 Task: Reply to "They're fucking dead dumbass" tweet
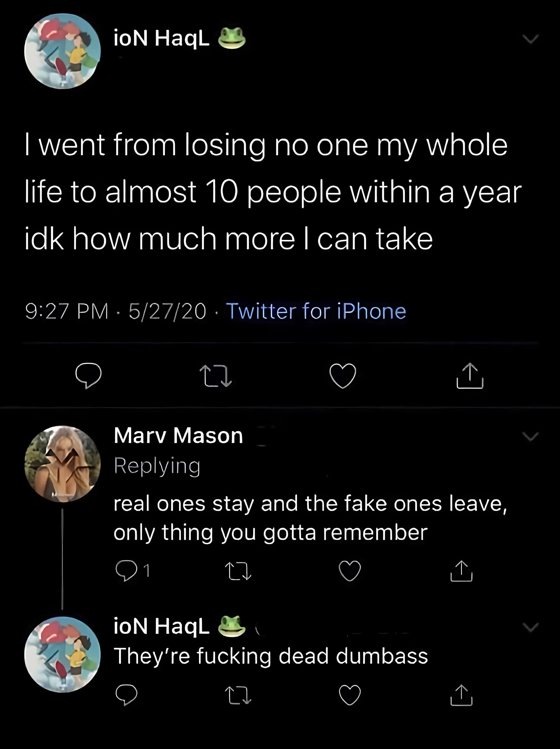[x=126, y=695]
